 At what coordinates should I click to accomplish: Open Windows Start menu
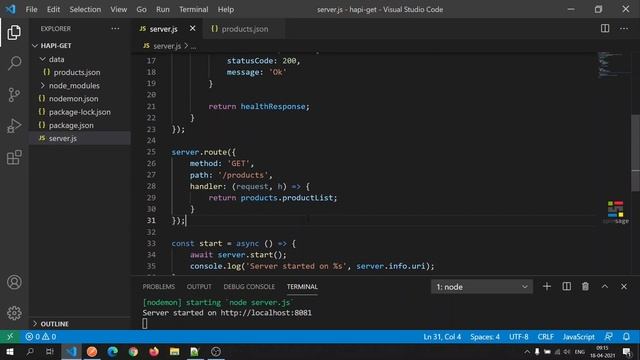(x=10, y=351)
